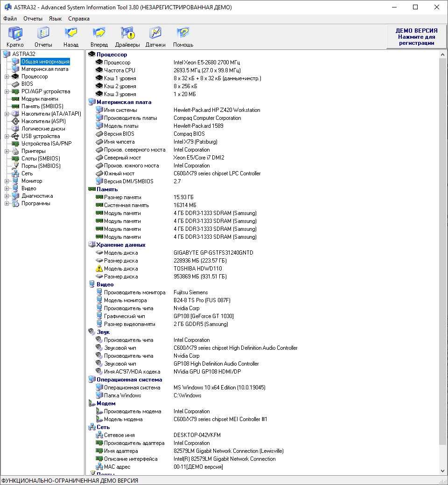The width and height of the screenshot is (448, 485).
Task: Click the Кратко toolbar icon
Action: click(15, 33)
